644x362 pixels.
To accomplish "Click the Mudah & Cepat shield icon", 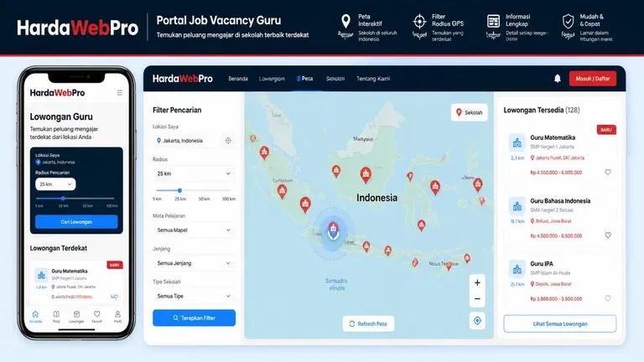I will click(568, 21).
